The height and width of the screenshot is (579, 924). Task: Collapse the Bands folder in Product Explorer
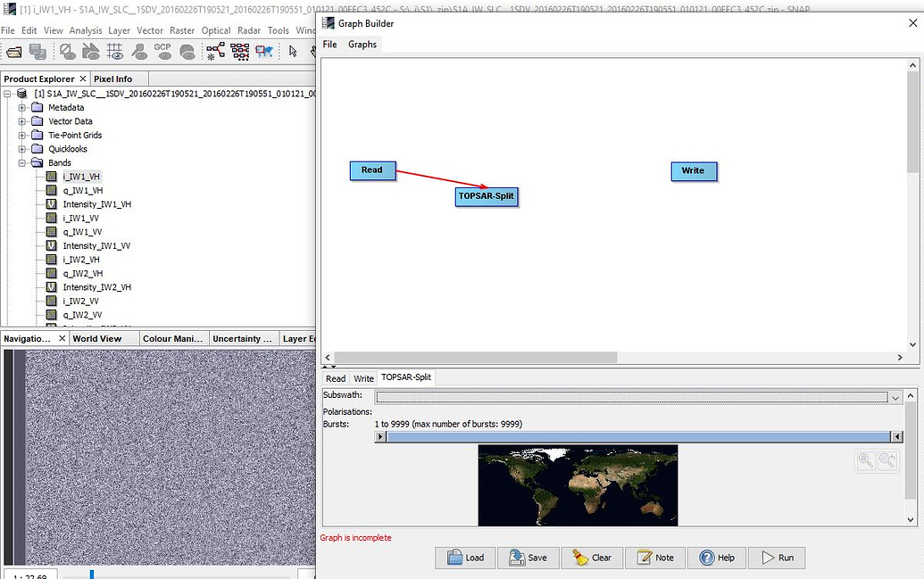(21, 162)
